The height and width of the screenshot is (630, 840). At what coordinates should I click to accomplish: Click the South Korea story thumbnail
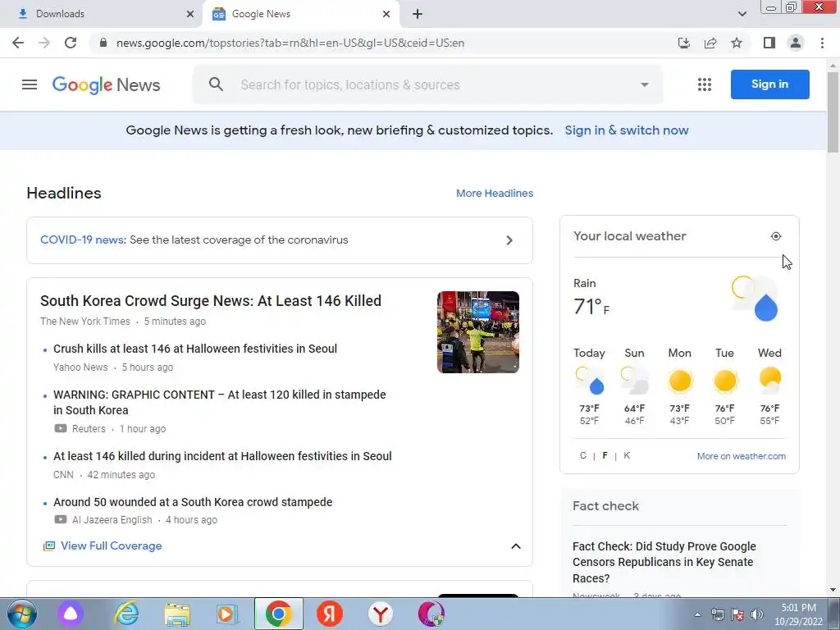[478, 332]
